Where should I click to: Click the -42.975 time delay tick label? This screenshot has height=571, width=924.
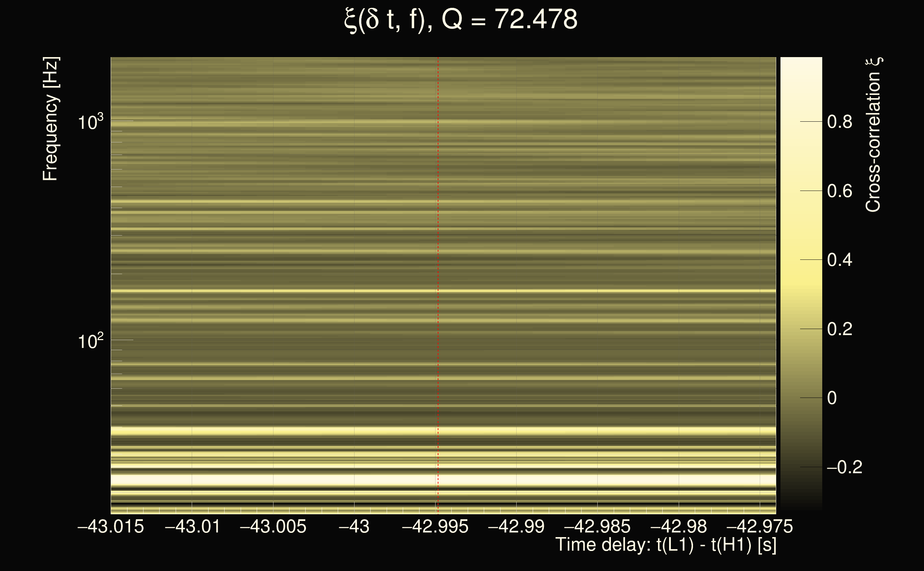[760, 526]
